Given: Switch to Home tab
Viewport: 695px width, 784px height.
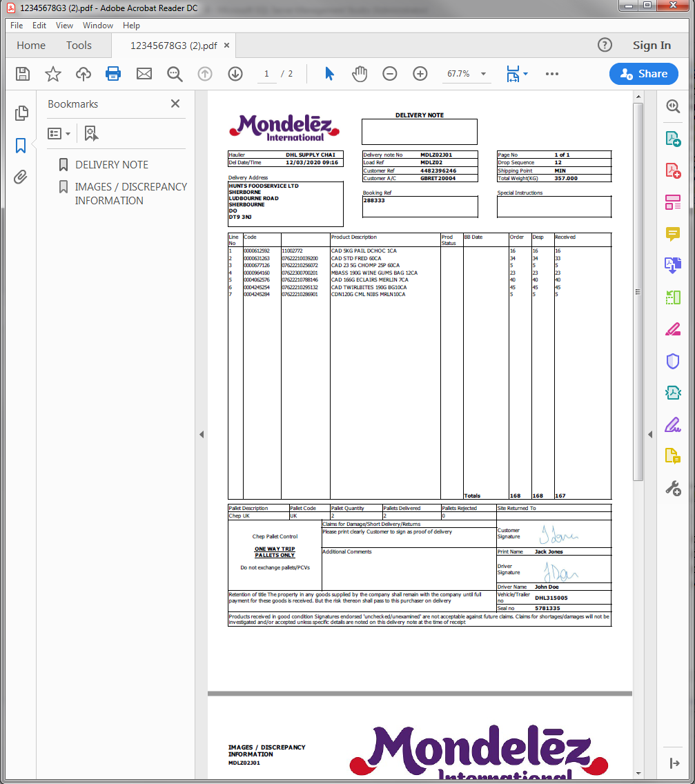Looking at the screenshot, I should (x=31, y=46).
